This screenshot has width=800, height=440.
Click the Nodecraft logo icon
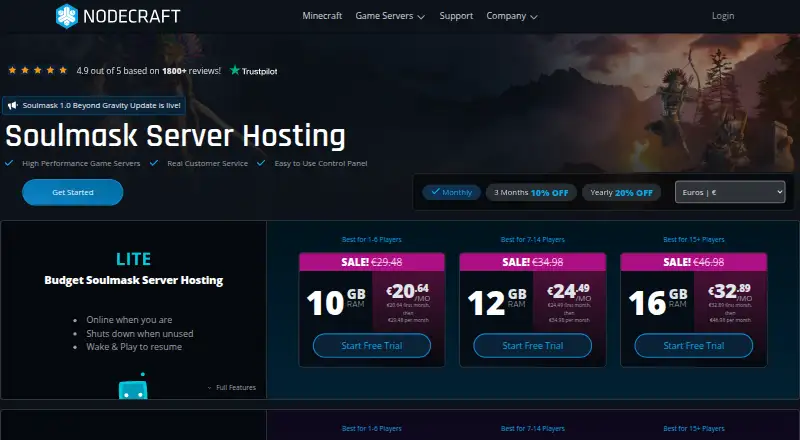(67, 16)
